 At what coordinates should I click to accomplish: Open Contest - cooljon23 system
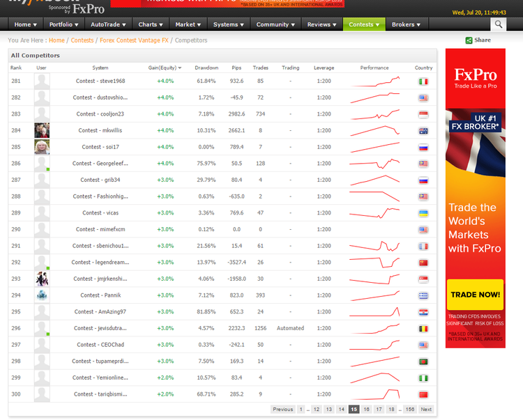point(100,114)
